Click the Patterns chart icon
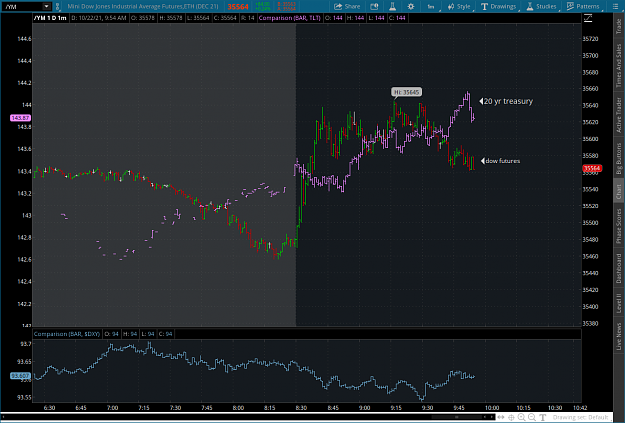Screen dimensions: 625x423 pyautogui.click(x=570, y=6)
